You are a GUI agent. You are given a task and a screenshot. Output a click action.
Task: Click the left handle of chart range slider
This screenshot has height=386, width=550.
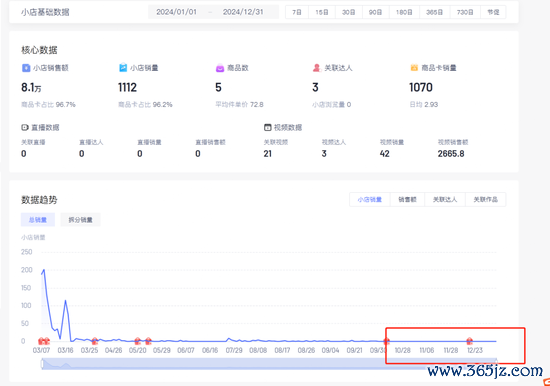[42, 364]
